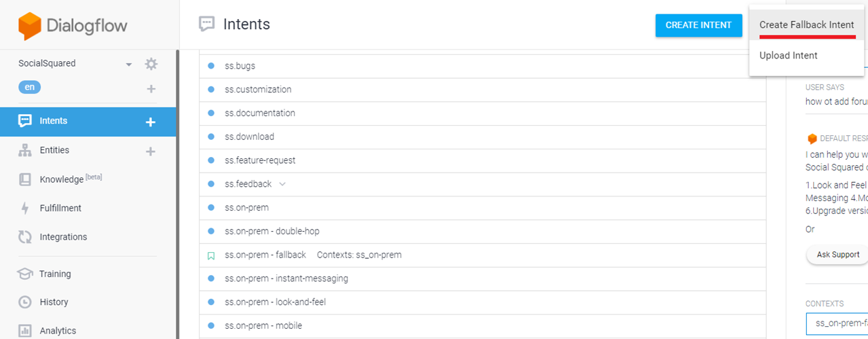Viewport: 868px width, 339px height.
Task: Open Integrations from sidebar
Action: 63,237
